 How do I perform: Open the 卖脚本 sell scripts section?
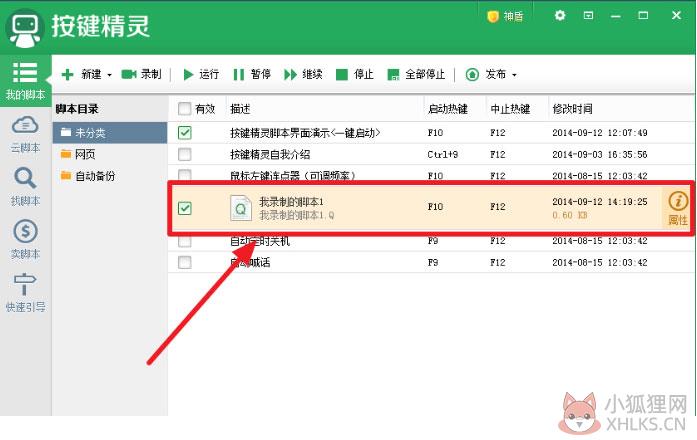click(25, 239)
